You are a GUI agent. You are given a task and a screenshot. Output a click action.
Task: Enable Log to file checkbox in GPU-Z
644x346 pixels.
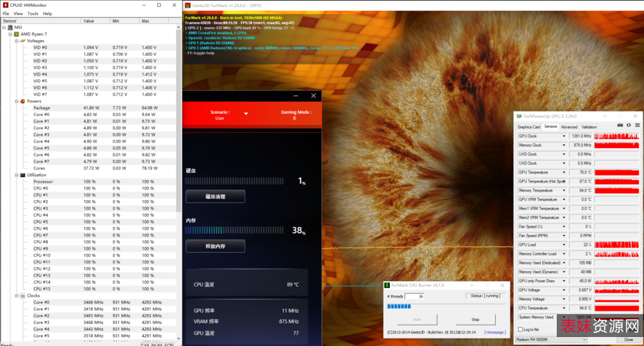tap(521, 329)
